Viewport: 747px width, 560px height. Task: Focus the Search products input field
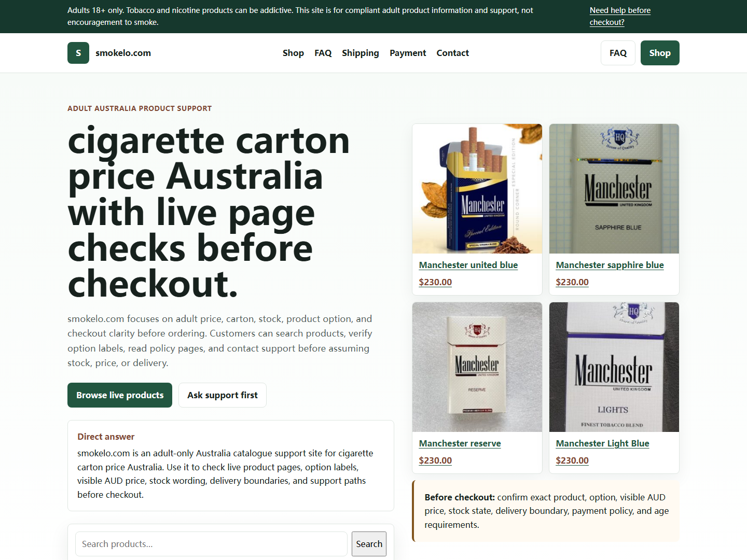pos(211,544)
